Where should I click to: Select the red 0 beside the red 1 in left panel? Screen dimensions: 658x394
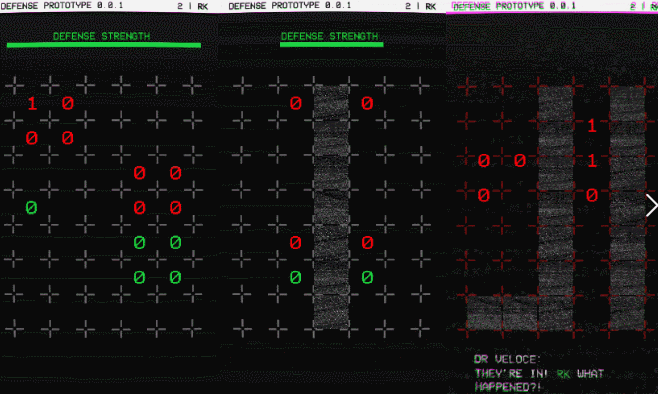pos(68,103)
